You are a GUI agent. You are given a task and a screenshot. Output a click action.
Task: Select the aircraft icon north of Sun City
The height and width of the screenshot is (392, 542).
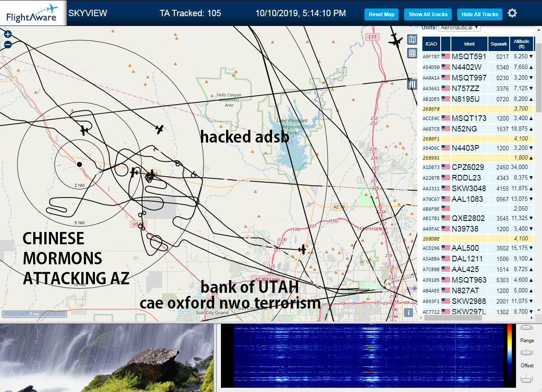click(x=302, y=249)
